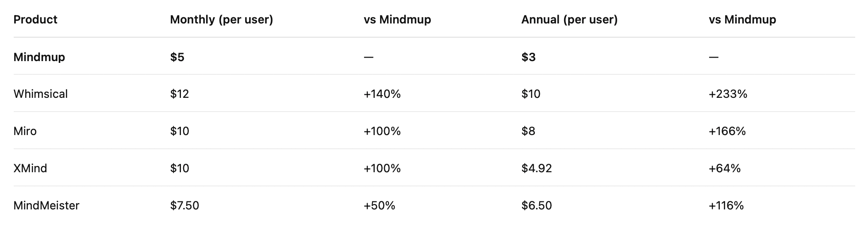Select the +166% cell in Miro row

coord(727,131)
